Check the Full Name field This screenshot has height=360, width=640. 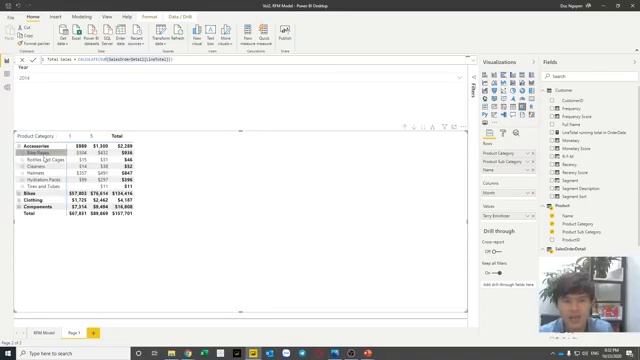click(x=552, y=124)
